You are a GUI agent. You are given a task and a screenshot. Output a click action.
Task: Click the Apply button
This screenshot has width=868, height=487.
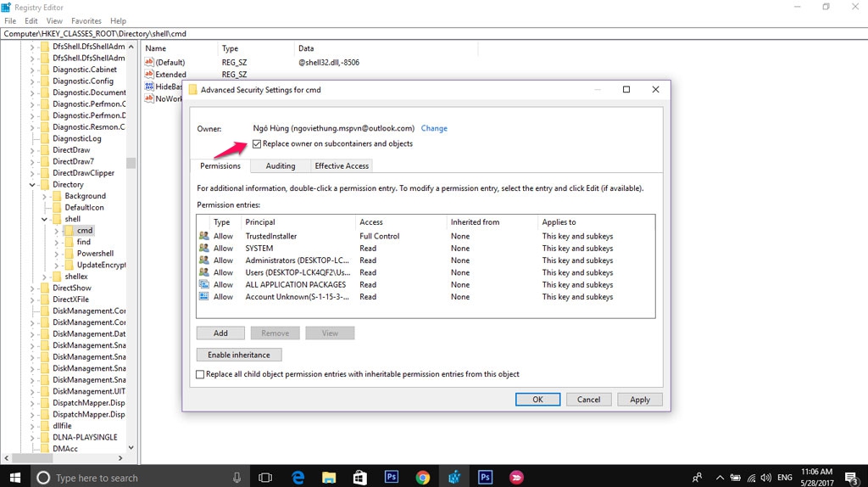639,400
